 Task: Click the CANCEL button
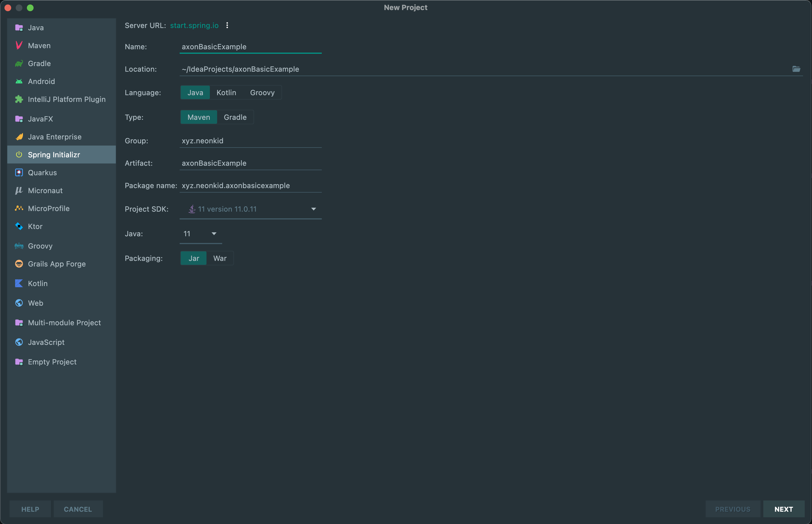tap(78, 509)
